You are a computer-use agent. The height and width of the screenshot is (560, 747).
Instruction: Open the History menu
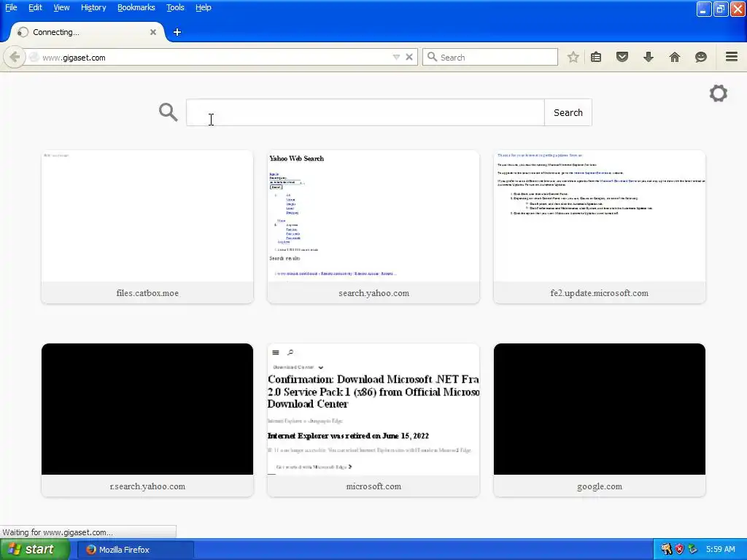click(93, 7)
